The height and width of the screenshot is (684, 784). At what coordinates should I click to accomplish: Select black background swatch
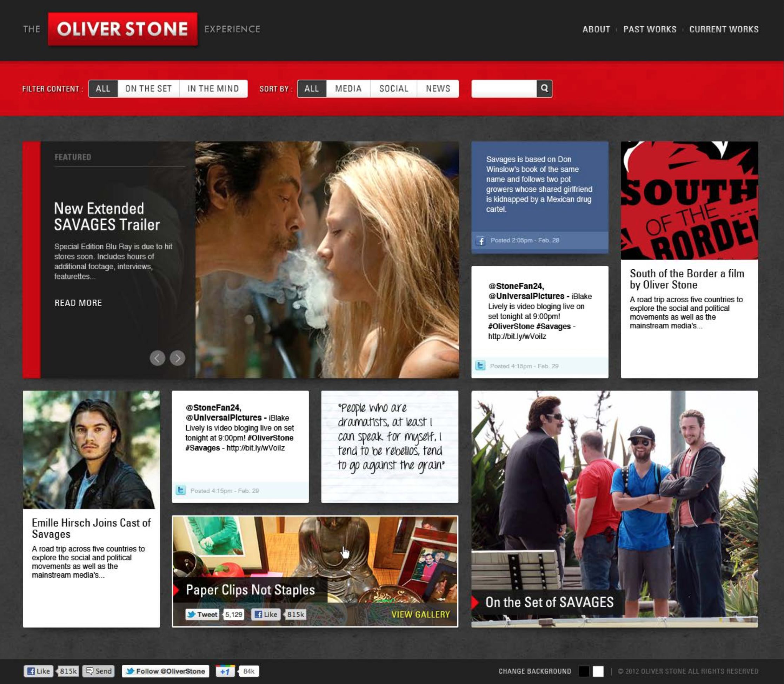(x=584, y=671)
